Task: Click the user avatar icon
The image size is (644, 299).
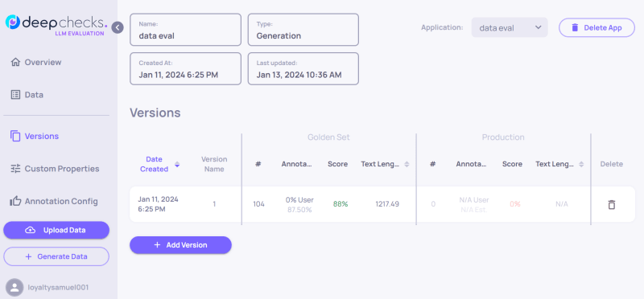Action: pyautogui.click(x=14, y=288)
